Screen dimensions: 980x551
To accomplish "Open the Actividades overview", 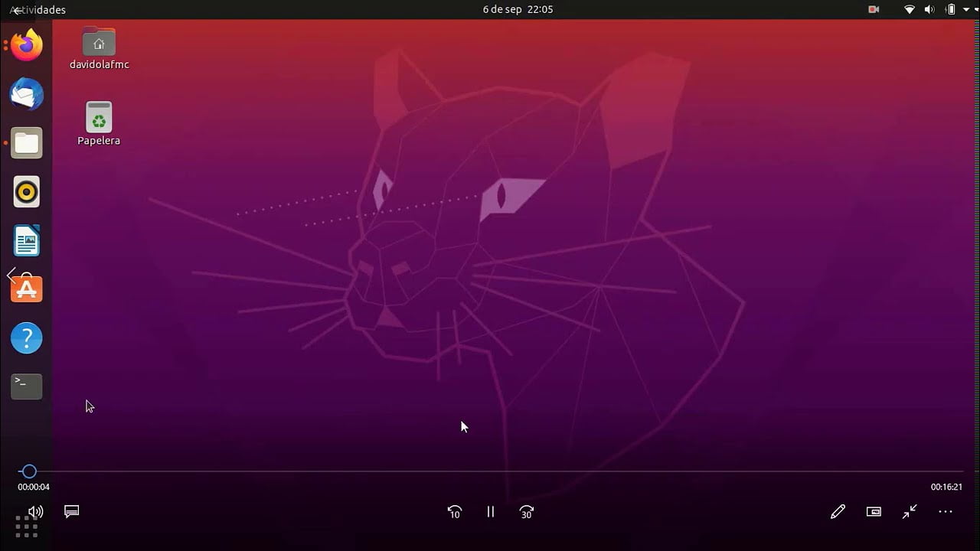I will [x=38, y=10].
